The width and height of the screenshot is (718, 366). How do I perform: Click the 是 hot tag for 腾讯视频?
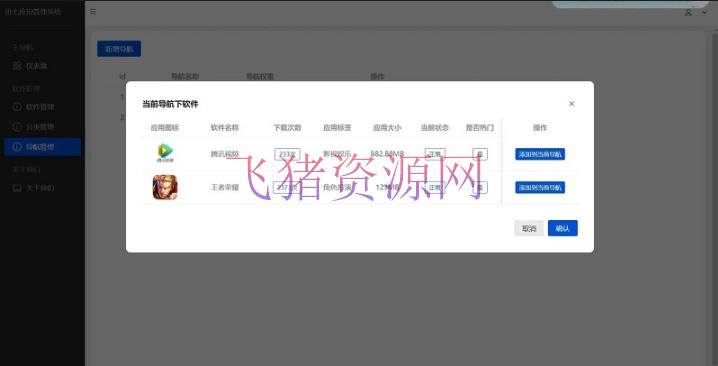click(480, 154)
